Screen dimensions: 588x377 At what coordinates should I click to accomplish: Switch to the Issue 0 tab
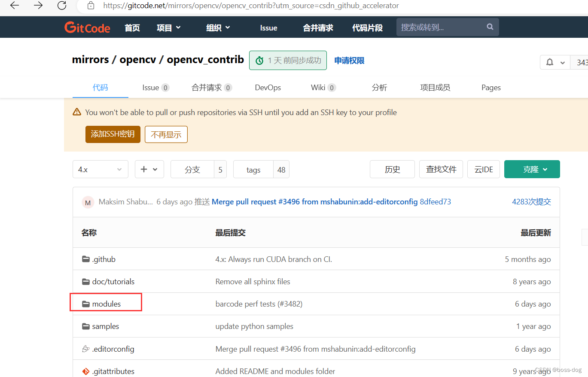(155, 88)
